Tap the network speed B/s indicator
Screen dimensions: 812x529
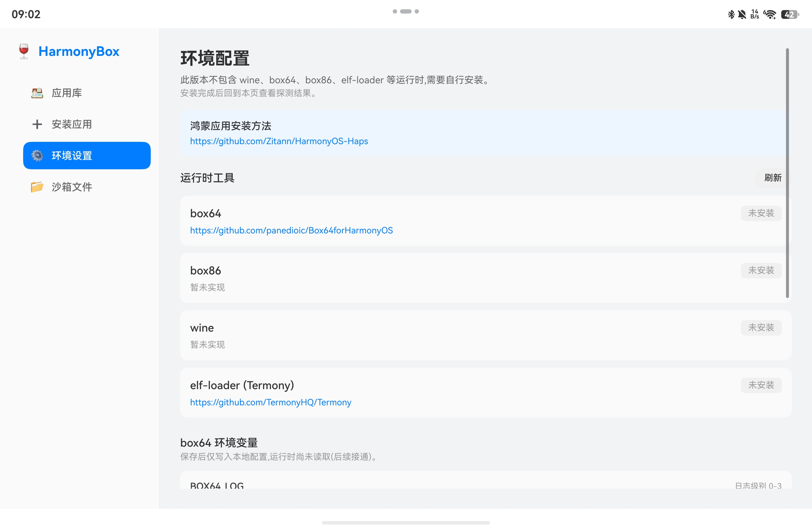(755, 14)
